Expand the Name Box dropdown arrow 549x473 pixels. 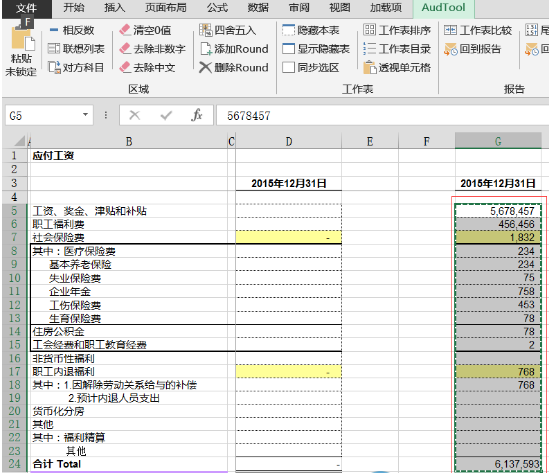click(85, 115)
